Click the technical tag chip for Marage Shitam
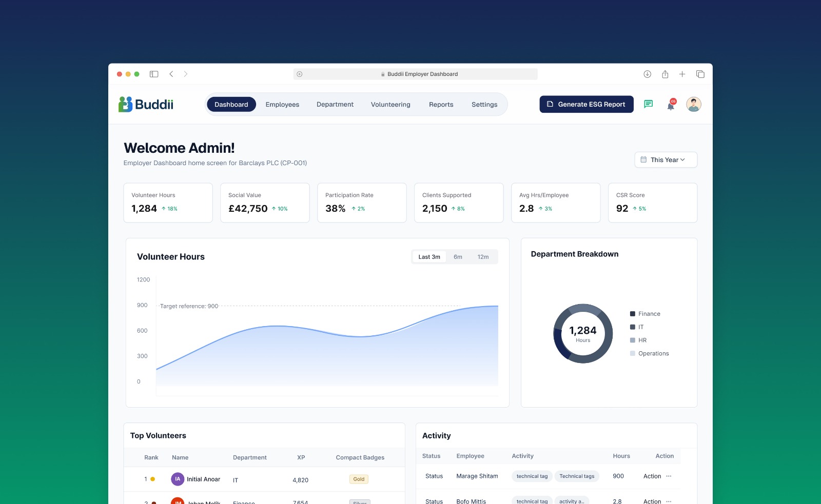 tap(532, 476)
